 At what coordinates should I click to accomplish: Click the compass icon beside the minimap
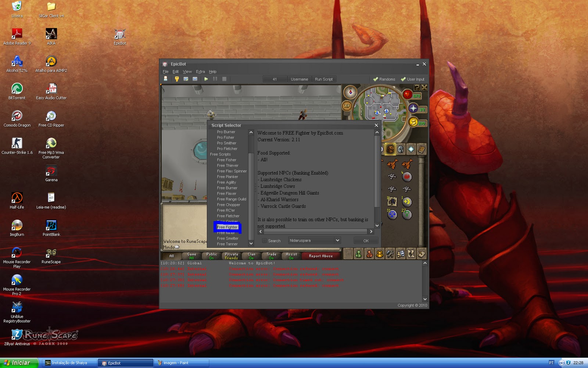(x=350, y=92)
